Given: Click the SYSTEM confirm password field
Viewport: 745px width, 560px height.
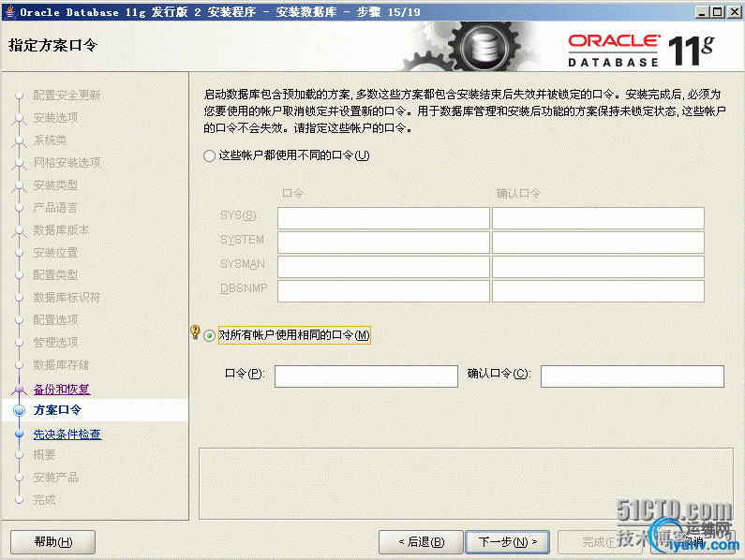Looking at the screenshot, I should click(598, 243).
